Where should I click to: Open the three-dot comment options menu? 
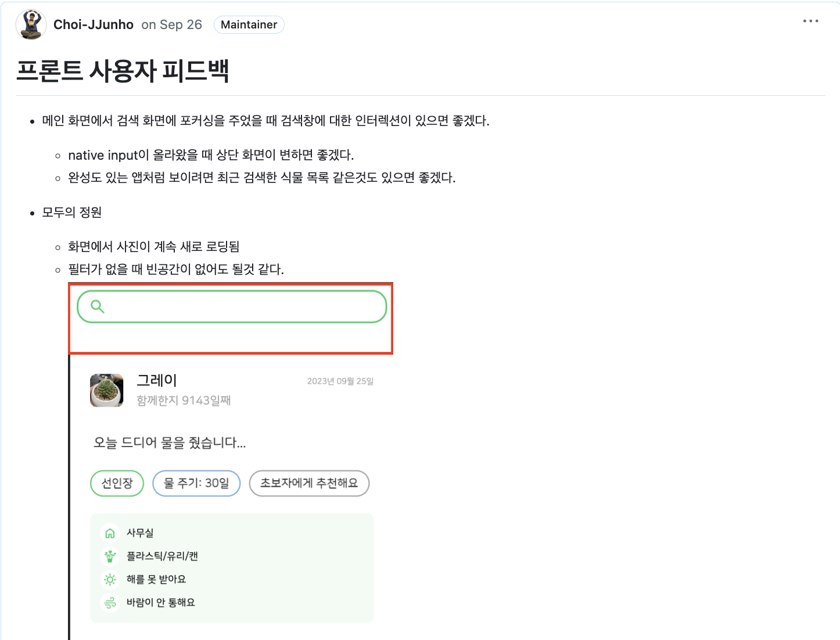click(x=810, y=21)
